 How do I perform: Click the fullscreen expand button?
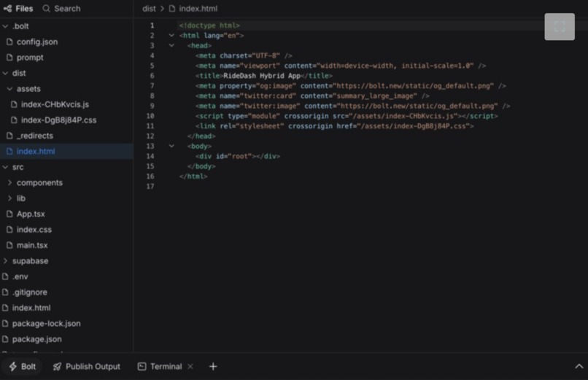[x=560, y=26]
